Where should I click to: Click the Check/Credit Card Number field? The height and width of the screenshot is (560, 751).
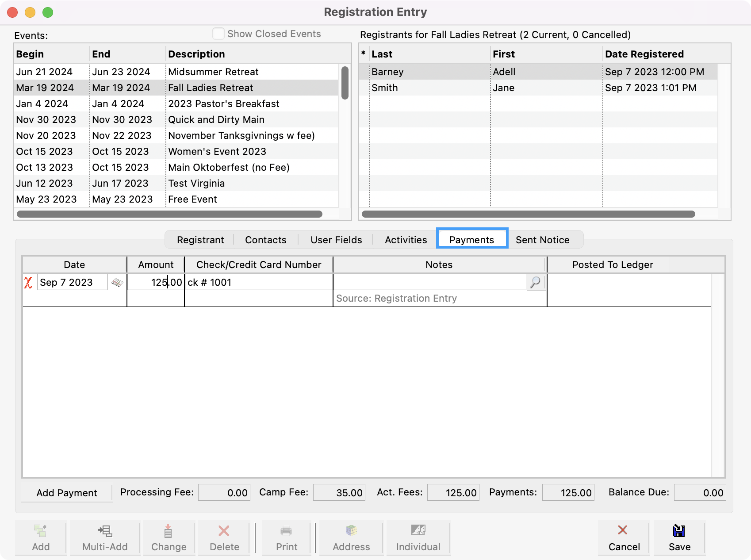click(258, 282)
